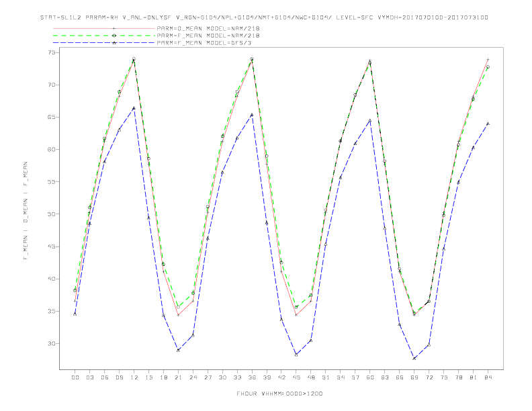Select legend entry PARM=O_MEAN MODEL=NAM/218

pyautogui.click(x=208, y=28)
